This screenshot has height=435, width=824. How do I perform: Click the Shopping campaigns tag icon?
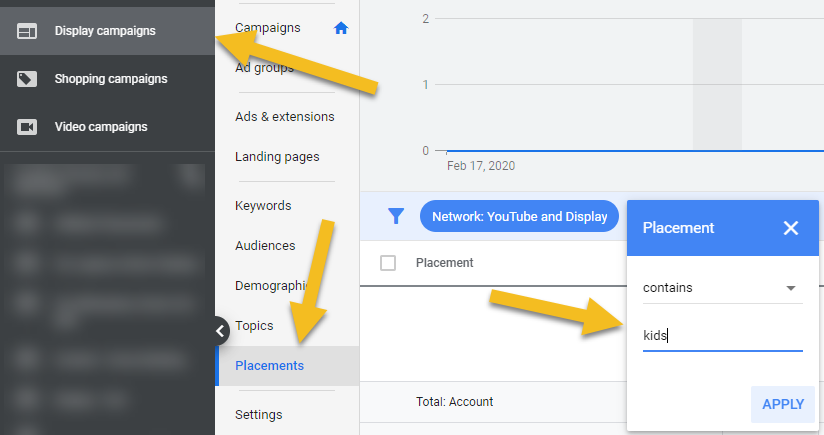click(27, 79)
